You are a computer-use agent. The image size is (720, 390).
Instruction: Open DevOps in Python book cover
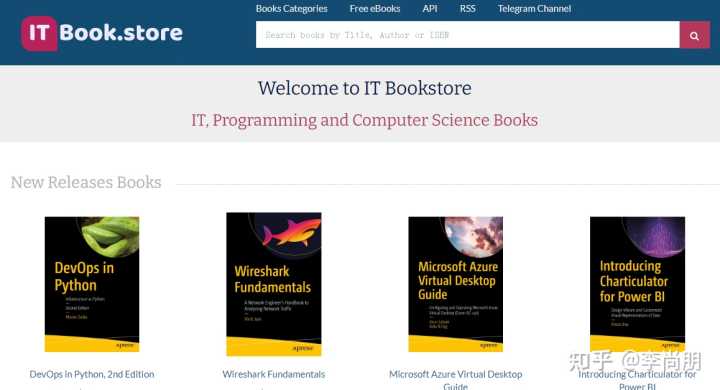pyautogui.click(x=92, y=284)
